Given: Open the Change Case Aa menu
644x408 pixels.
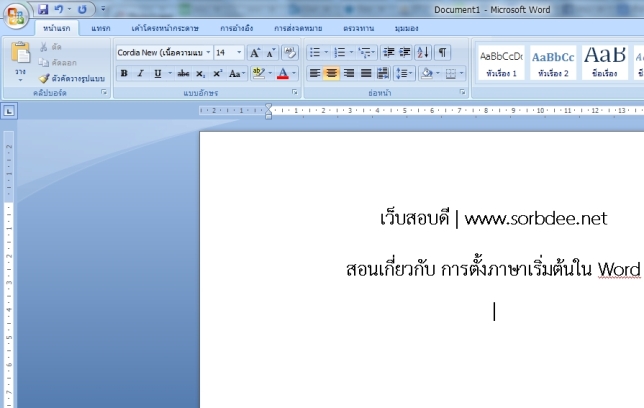Looking at the screenshot, I should pyautogui.click(x=237, y=74).
